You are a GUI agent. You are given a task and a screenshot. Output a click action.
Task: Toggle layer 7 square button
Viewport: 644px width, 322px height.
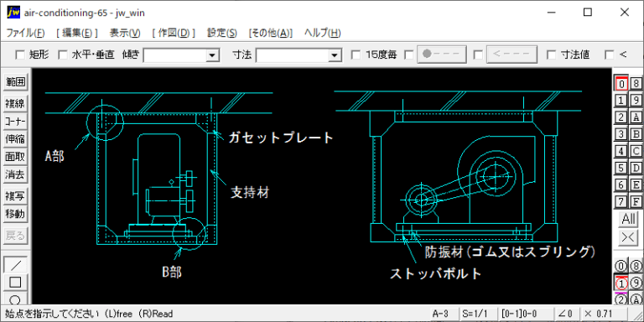coord(621,201)
